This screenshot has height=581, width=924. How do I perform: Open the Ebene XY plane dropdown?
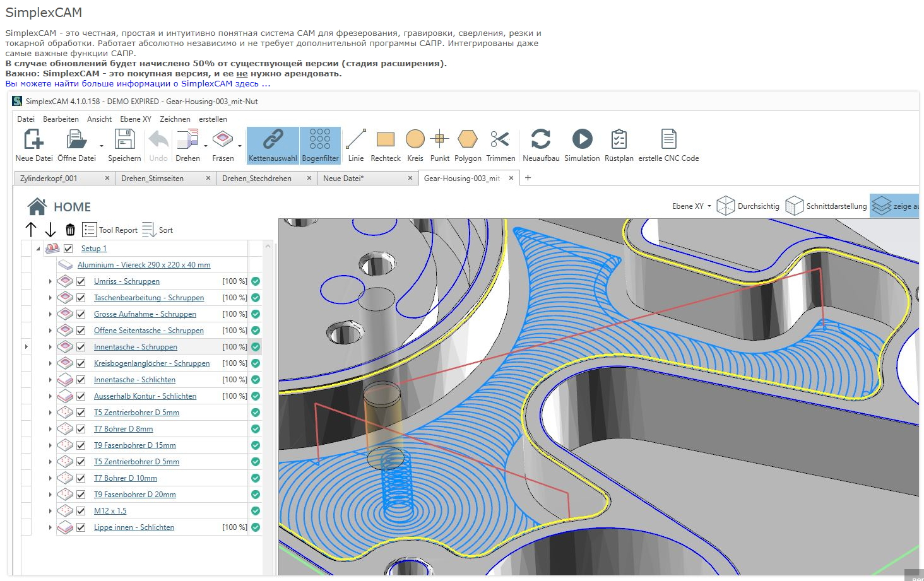(692, 206)
